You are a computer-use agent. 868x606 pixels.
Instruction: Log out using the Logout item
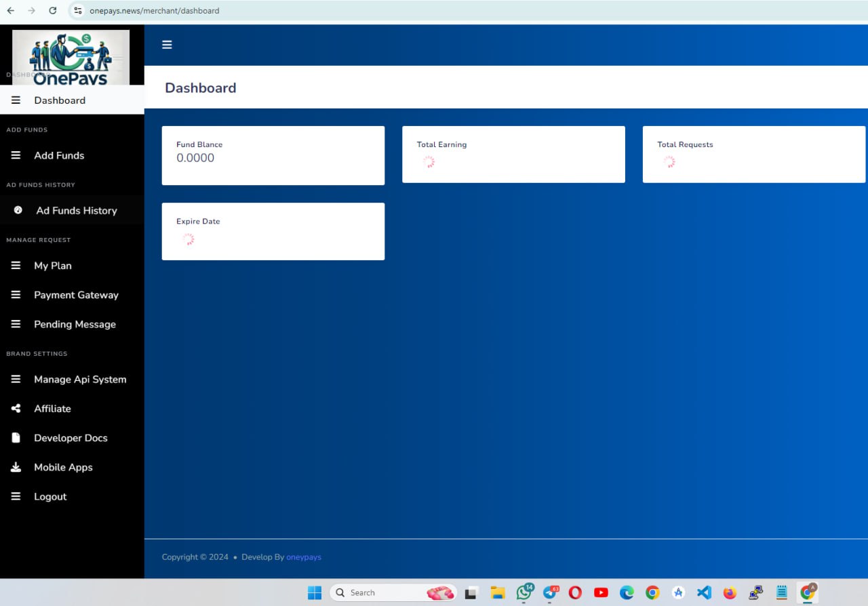[50, 497]
